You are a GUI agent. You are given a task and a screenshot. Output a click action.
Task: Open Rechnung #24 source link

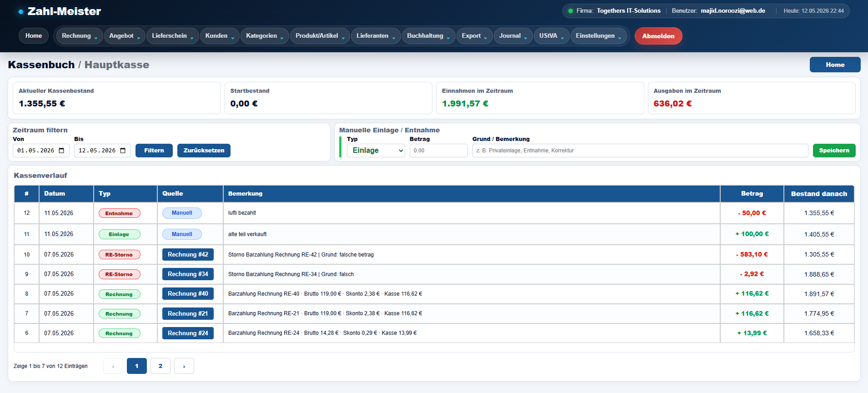pos(188,333)
